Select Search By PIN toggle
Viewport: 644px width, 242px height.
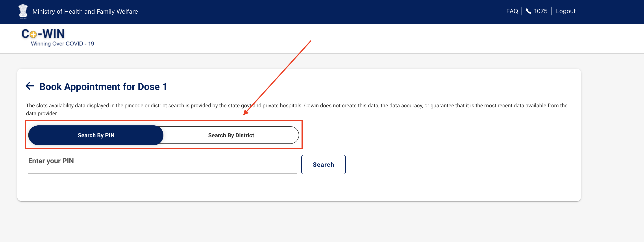pyautogui.click(x=96, y=135)
